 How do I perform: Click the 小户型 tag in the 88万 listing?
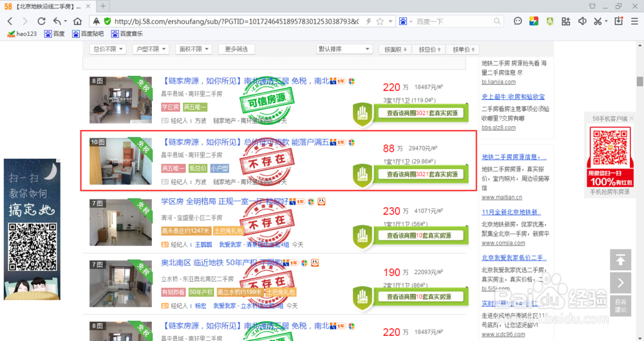tap(220, 168)
